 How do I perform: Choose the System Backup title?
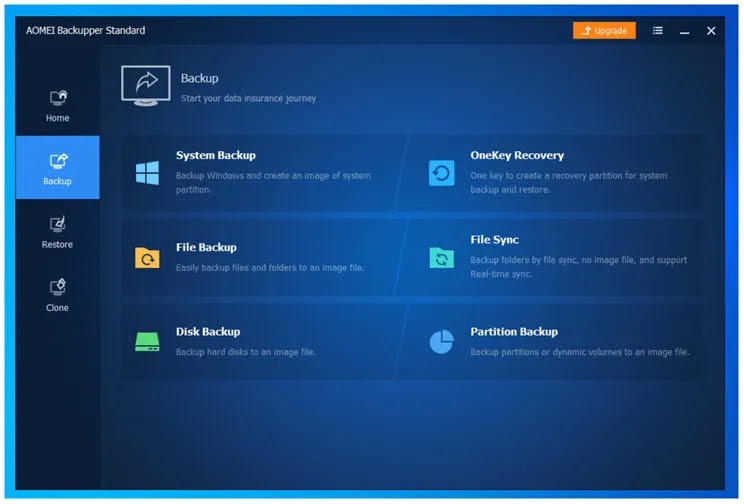pos(216,155)
